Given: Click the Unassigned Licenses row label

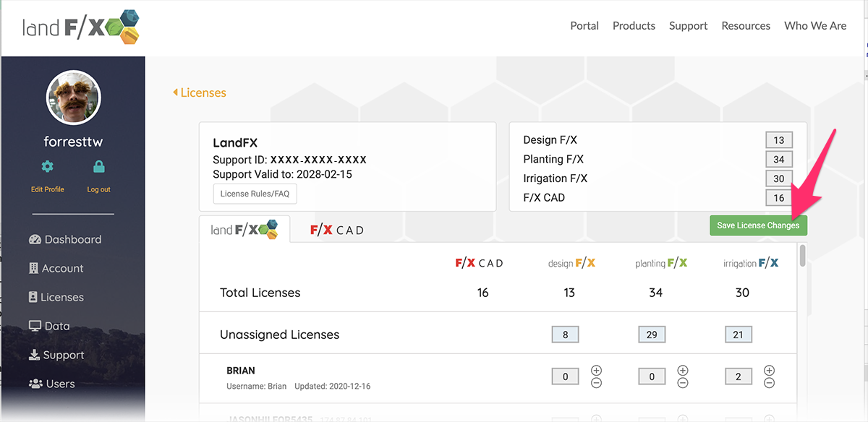Looking at the screenshot, I should pos(279,335).
